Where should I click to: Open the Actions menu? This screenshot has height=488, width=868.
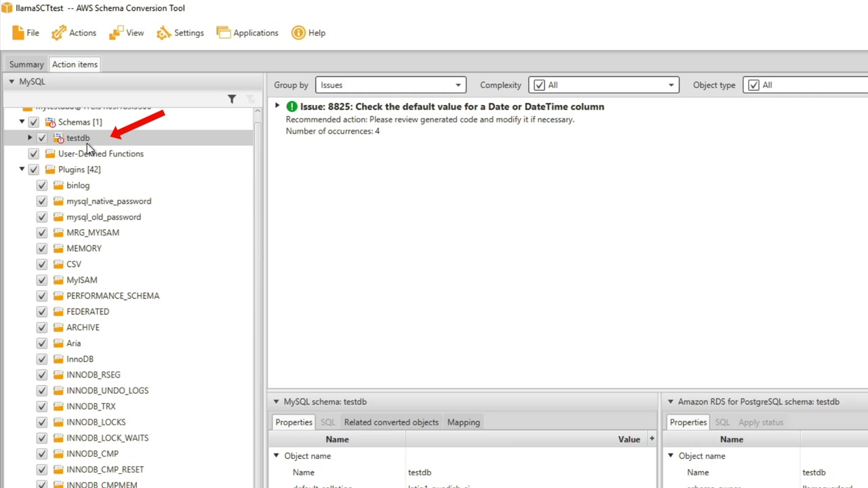pos(74,33)
